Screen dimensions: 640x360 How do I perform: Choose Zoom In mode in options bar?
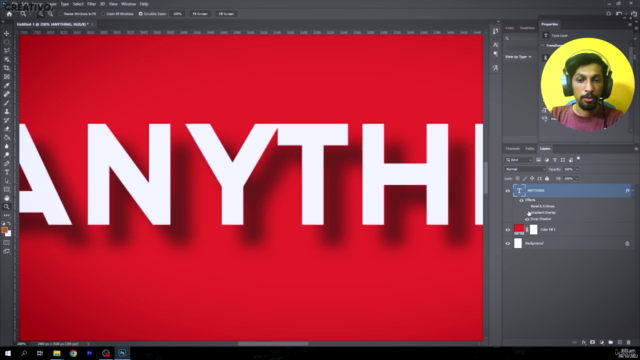tap(41, 14)
